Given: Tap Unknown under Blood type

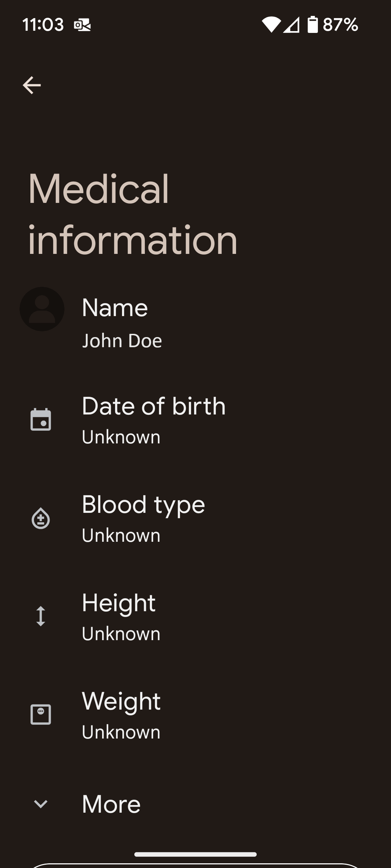Looking at the screenshot, I should coord(121,535).
